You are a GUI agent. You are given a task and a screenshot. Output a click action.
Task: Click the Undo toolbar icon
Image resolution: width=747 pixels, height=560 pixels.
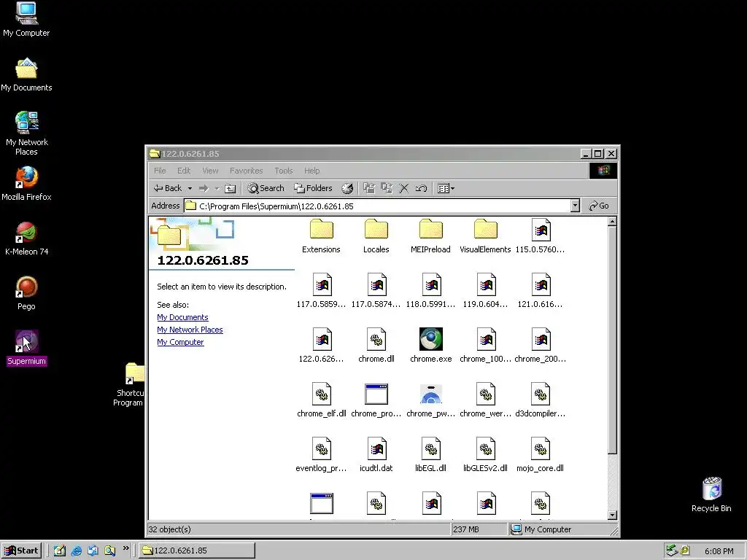click(421, 188)
